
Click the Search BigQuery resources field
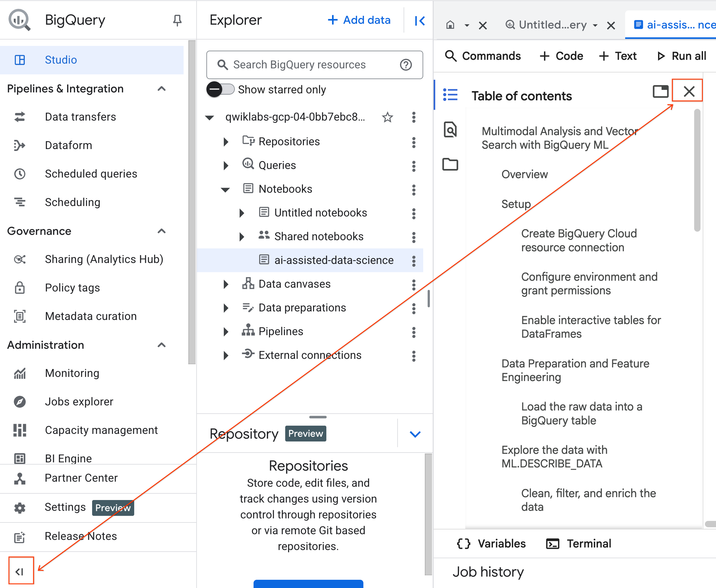[x=299, y=65]
